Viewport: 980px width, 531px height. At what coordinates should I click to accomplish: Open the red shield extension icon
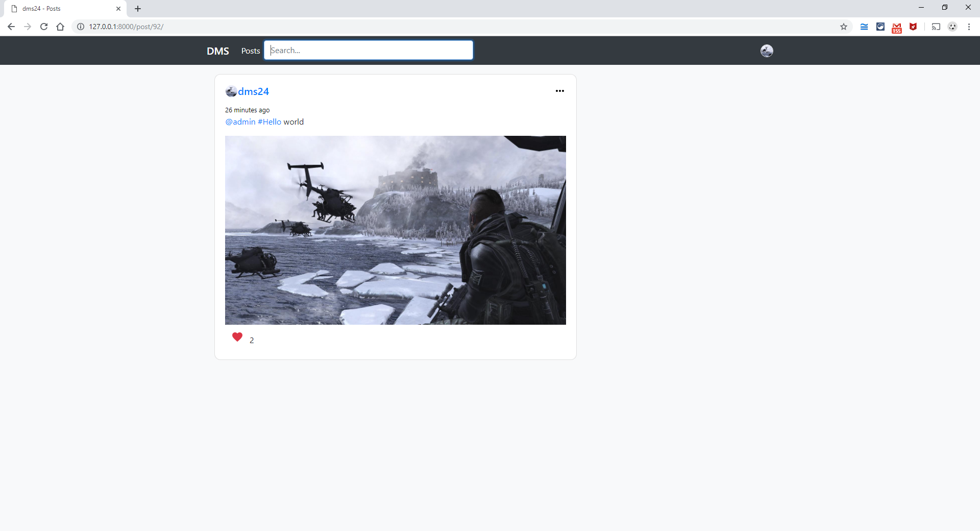(913, 27)
